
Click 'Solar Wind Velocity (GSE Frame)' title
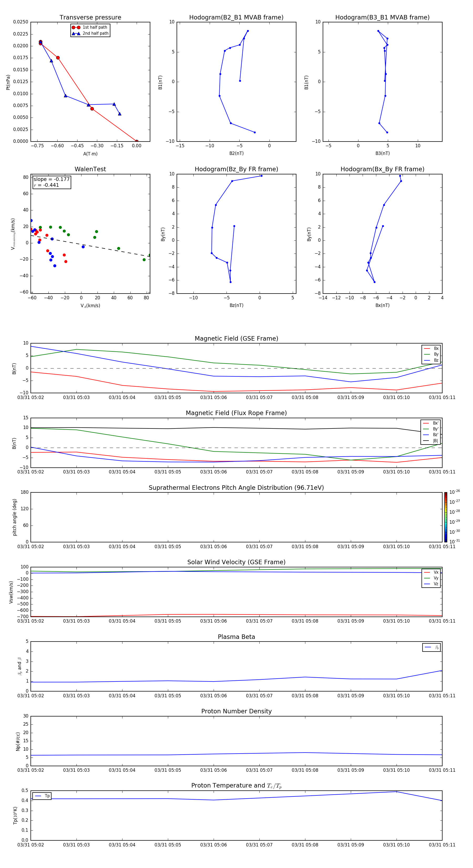click(x=236, y=562)
